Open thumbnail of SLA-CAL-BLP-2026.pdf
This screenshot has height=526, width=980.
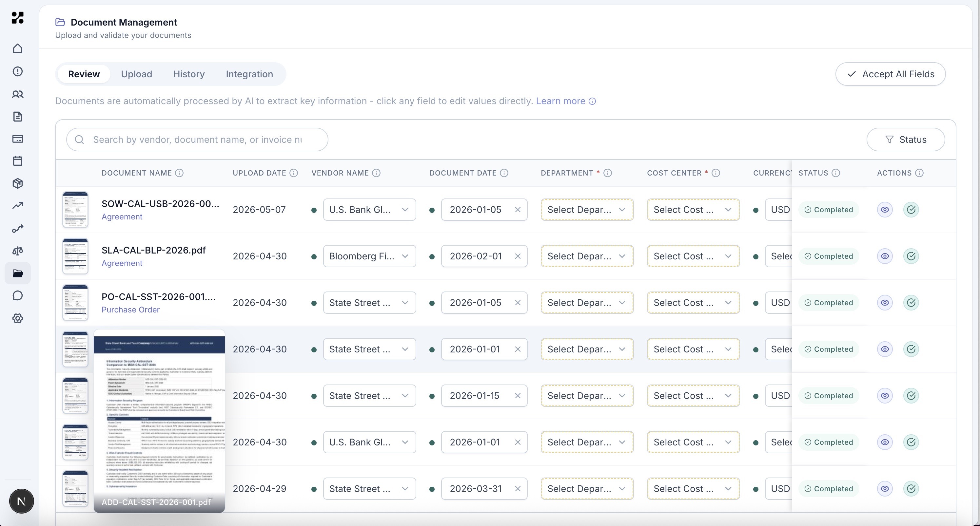(x=75, y=256)
